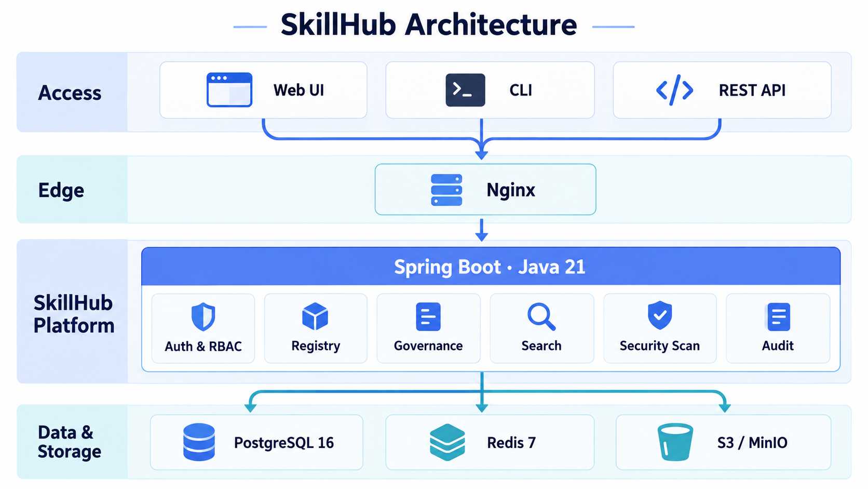Viewport: 868px width, 489px height.
Task: Click the Access layer label
Action: click(70, 93)
